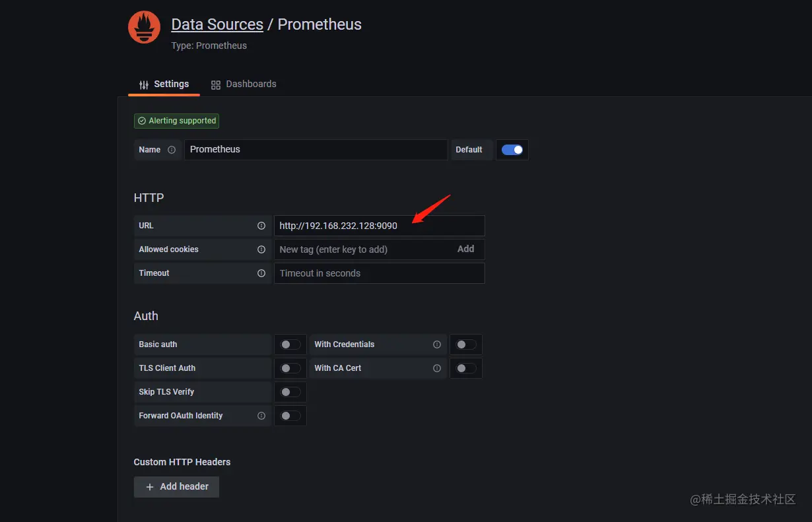Screen dimensions: 812x522
Task: Click the With Credentials info icon
Action: coord(437,344)
